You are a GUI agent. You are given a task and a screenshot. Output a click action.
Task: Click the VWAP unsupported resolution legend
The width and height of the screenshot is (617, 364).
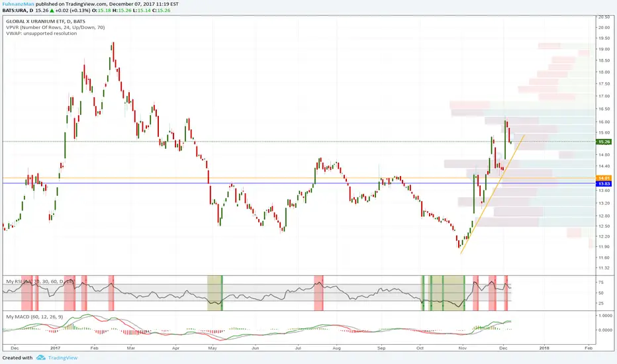coord(41,34)
